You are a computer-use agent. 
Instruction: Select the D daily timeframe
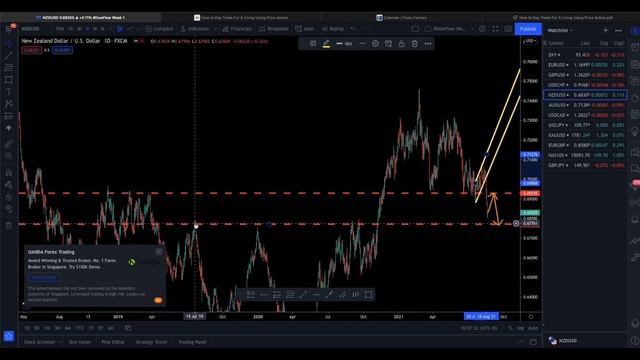point(87,29)
